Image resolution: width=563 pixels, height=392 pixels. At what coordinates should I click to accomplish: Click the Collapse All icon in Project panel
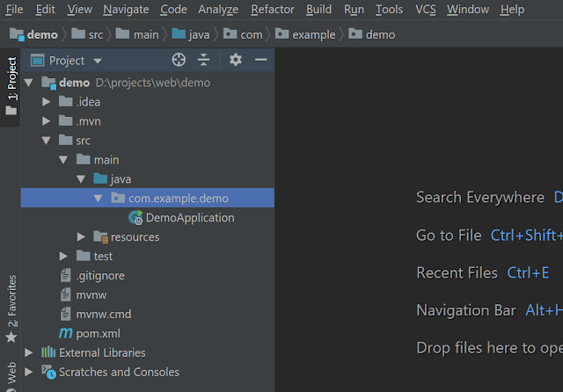point(203,60)
